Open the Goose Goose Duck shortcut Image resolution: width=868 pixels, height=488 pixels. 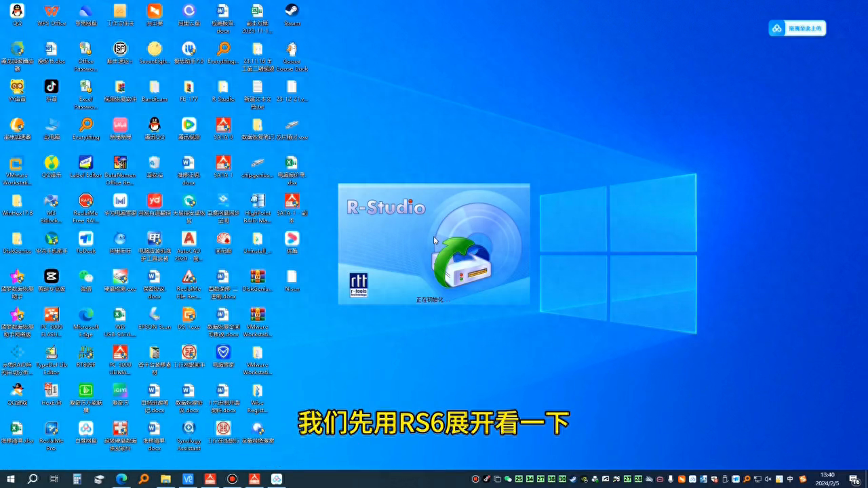click(x=292, y=49)
